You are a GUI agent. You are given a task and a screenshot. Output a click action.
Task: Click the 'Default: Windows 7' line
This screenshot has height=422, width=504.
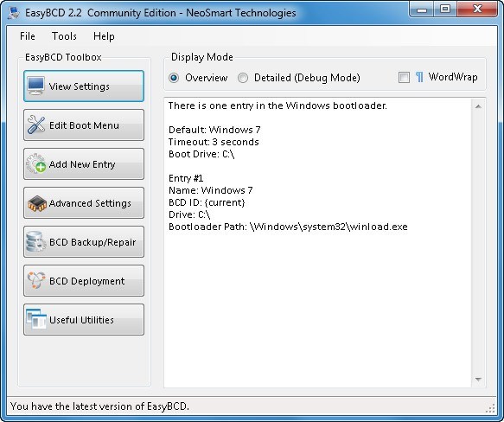(214, 130)
